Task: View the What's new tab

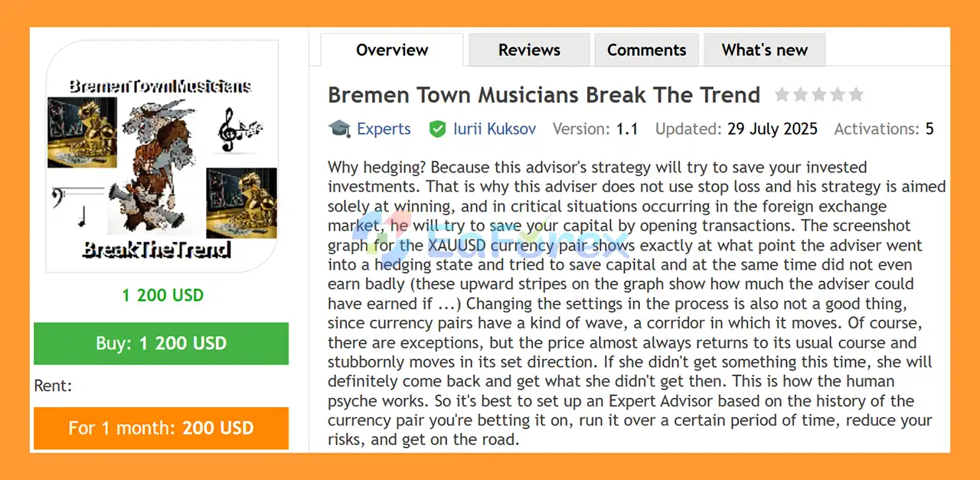Action: (x=764, y=51)
